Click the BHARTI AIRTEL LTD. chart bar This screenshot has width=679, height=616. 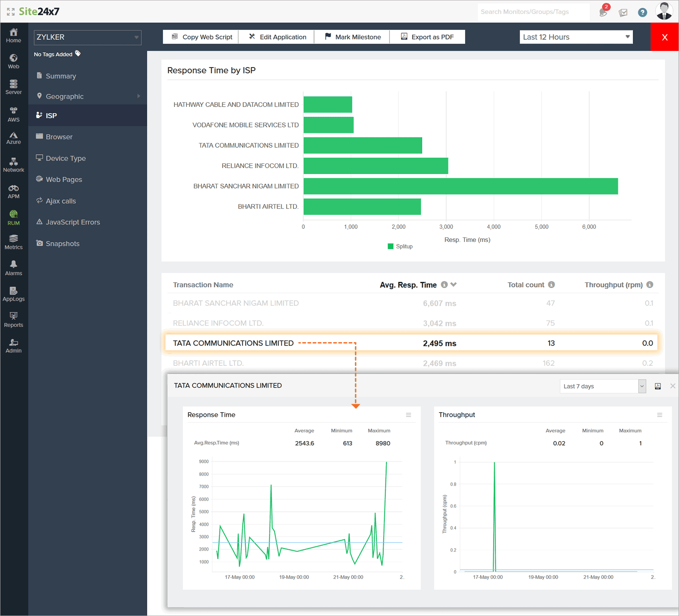(x=362, y=206)
